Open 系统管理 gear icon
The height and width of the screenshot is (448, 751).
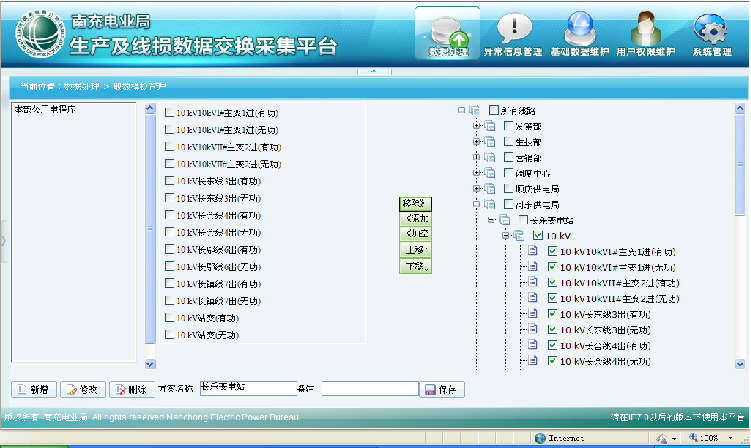(711, 31)
